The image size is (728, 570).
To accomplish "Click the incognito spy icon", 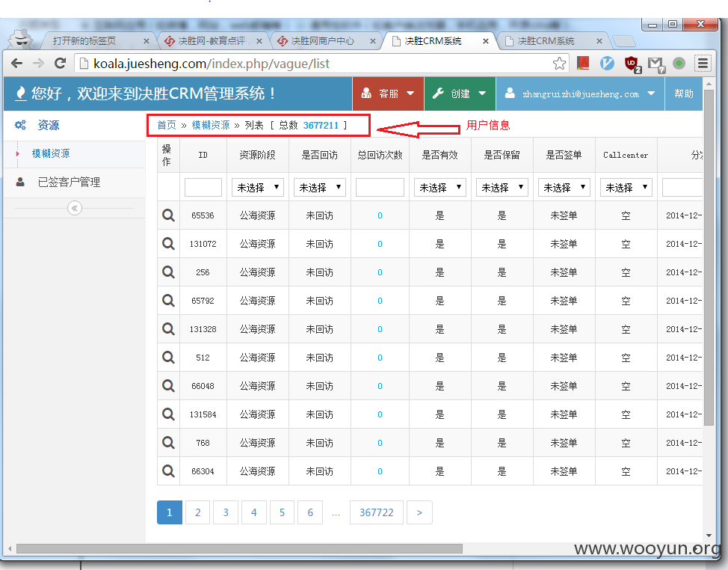I will point(22,39).
